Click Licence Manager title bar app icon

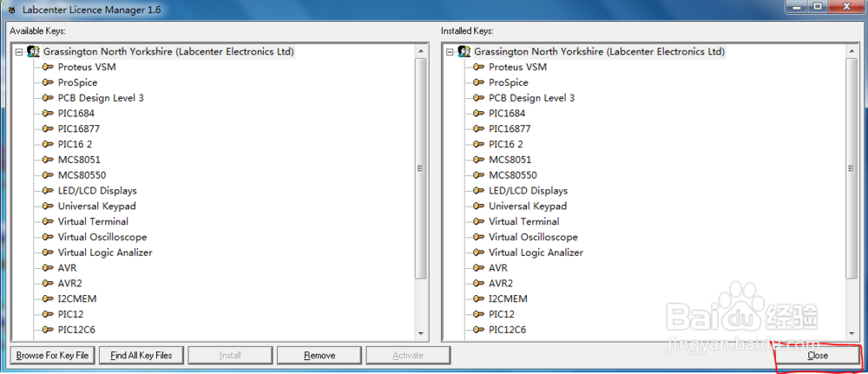[11, 10]
